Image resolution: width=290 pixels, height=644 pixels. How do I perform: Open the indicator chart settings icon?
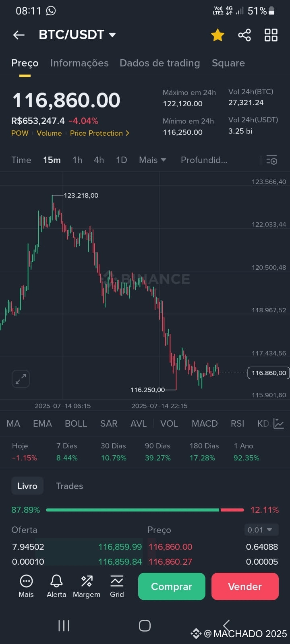click(279, 423)
